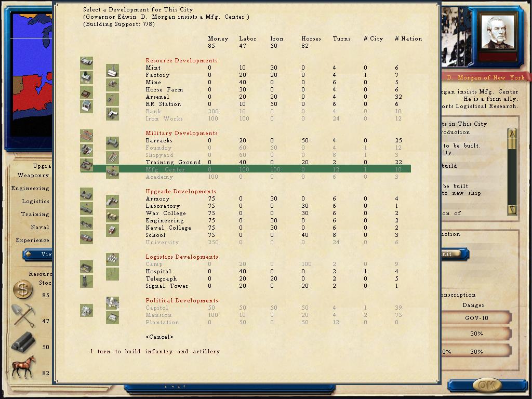The image size is (532, 399).
Task: Click the gold dollar coin money icon
Action: coord(23,290)
